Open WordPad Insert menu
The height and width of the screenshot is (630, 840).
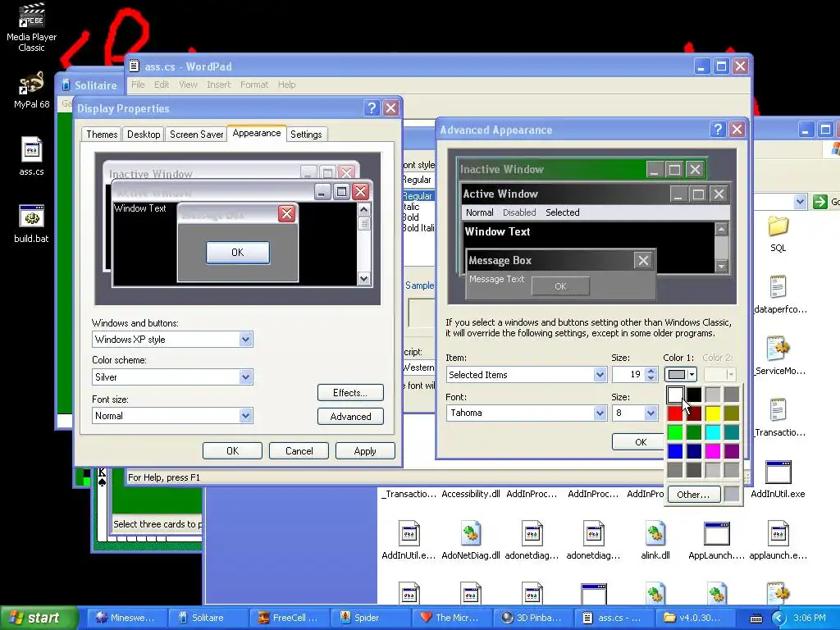click(x=218, y=84)
